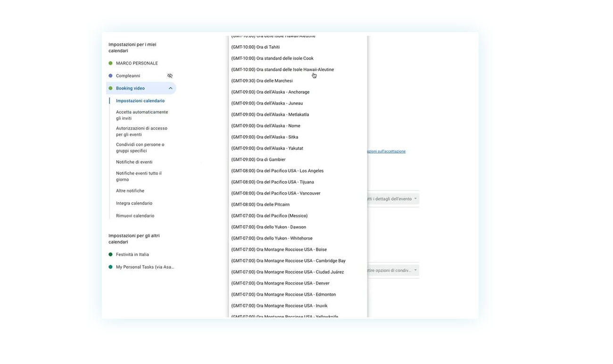Choose (GMT-10:00) Ora di Tahiti
The image size is (613, 364).
click(x=298, y=47)
